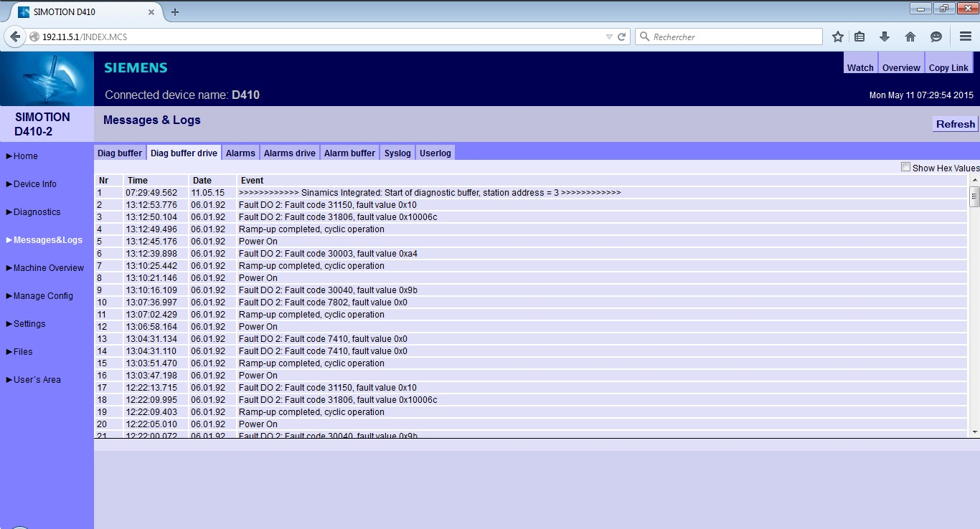Go back with the browser back arrow
This screenshot has height=529, width=980.
click(x=15, y=37)
